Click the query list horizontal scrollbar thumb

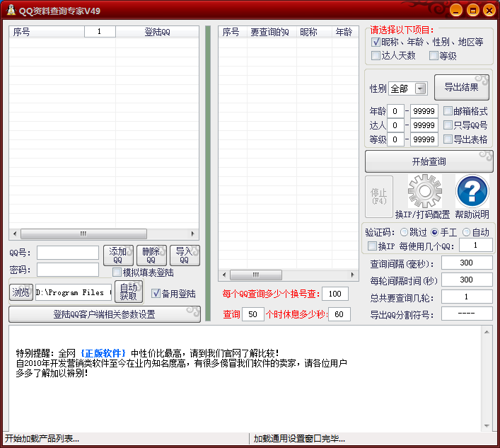point(256,275)
